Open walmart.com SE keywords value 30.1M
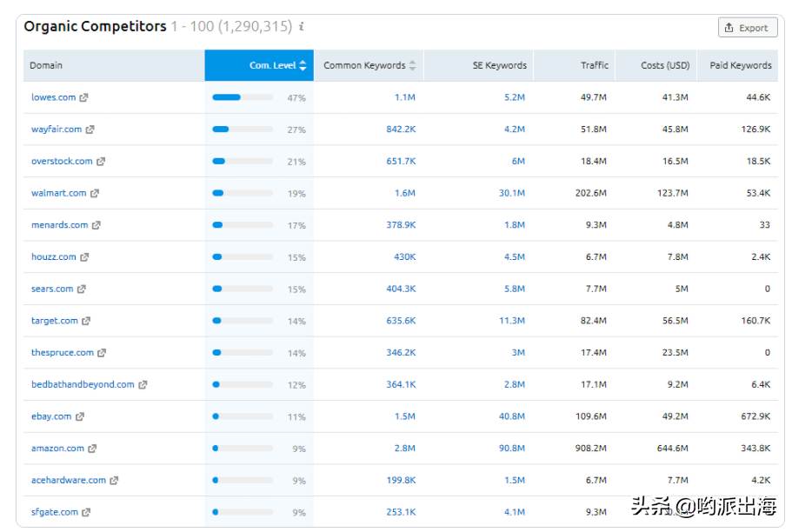The width and height of the screenshot is (792, 532). tap(512, 192)
